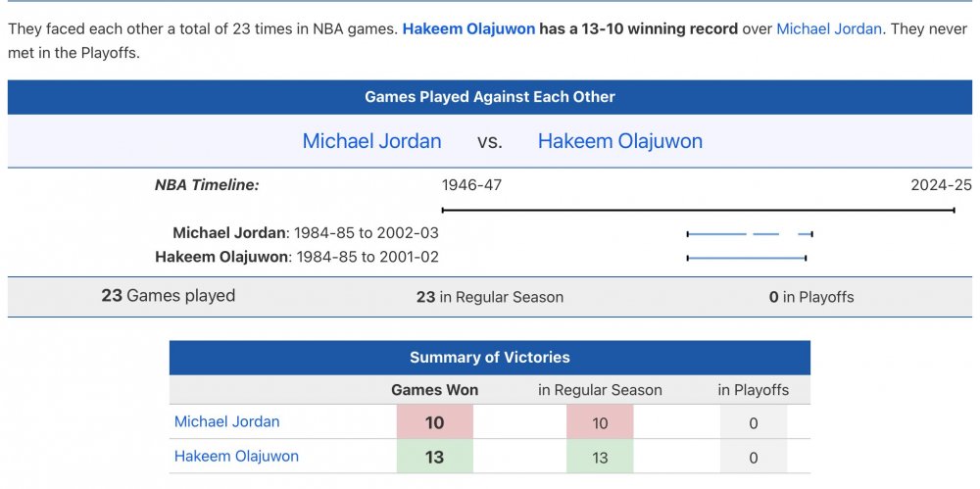This screenshot has width=980, height=489.
Task: Open Michael Jordan link in intro sentence
Action: pos(829,28)
